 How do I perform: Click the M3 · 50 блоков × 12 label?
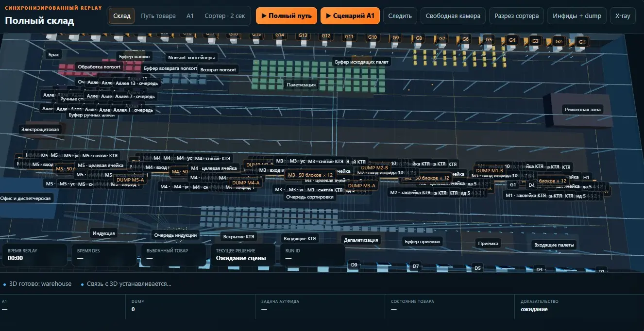pos(310,175)
